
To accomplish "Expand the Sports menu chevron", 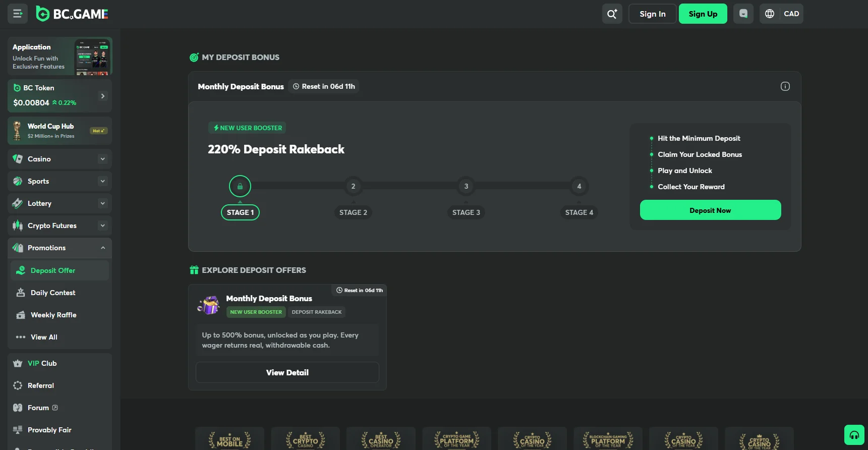I will point(103,181).
